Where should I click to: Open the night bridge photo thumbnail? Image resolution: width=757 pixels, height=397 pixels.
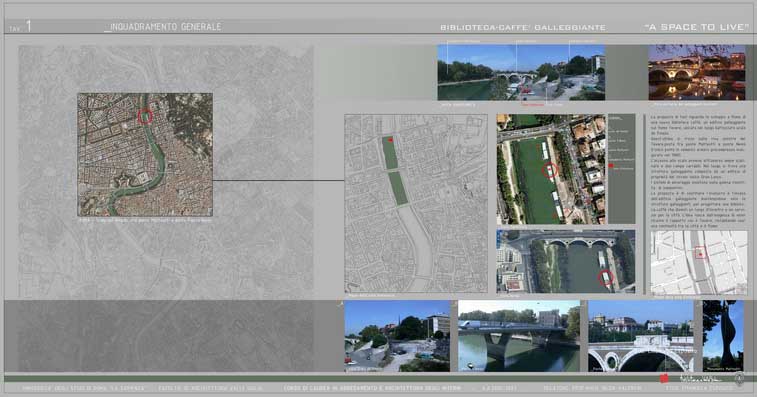click(x=697, y=72)
